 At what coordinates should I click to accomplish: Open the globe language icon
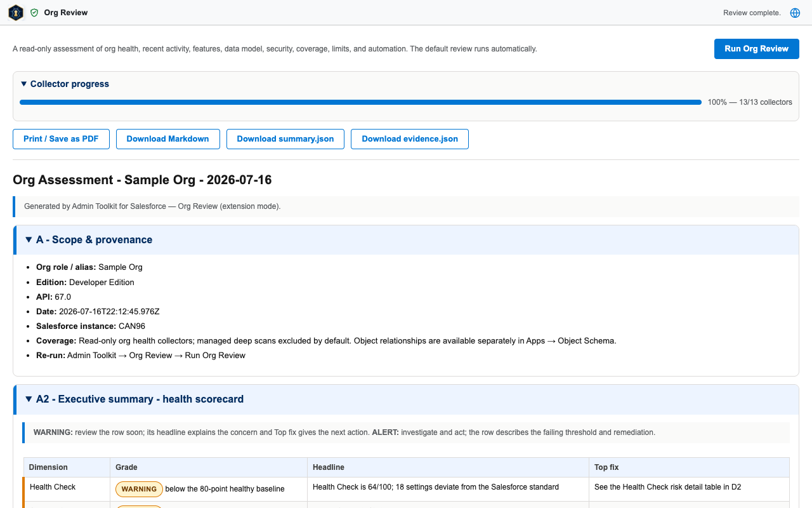[x=795, y=13]
